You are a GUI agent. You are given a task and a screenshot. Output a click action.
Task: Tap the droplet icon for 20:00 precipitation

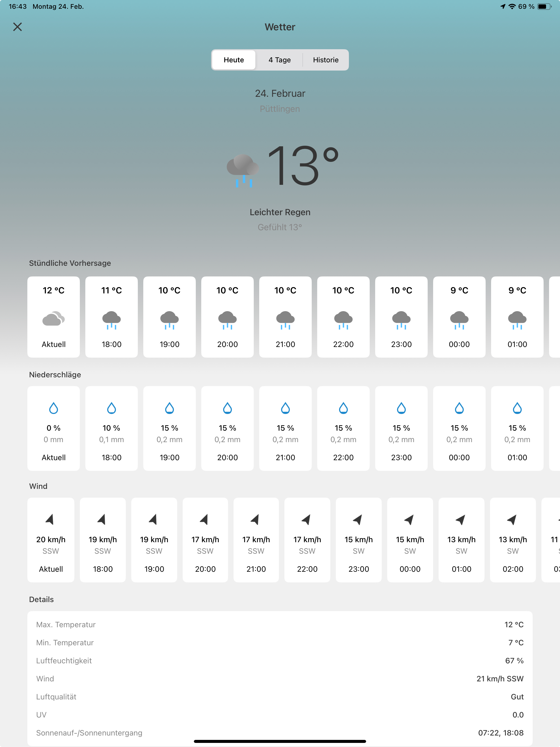(x=227, y=408)
